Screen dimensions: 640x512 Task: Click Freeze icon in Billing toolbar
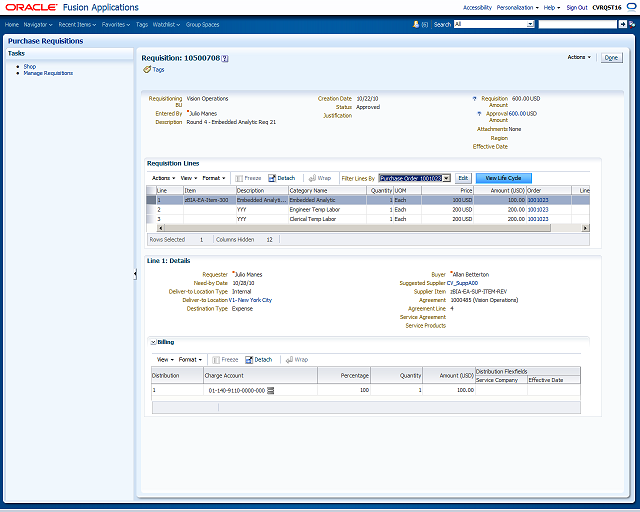(x=216, y=360)
